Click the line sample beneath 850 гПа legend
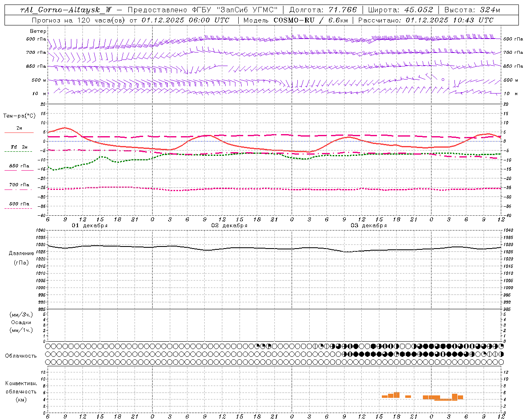 pyautogui.click(x=19, y=170)
